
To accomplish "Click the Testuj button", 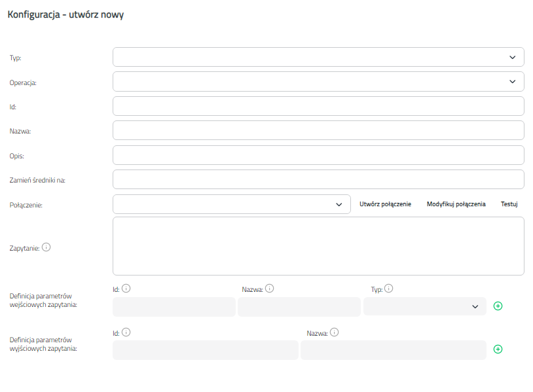I will tap(509, 204).
